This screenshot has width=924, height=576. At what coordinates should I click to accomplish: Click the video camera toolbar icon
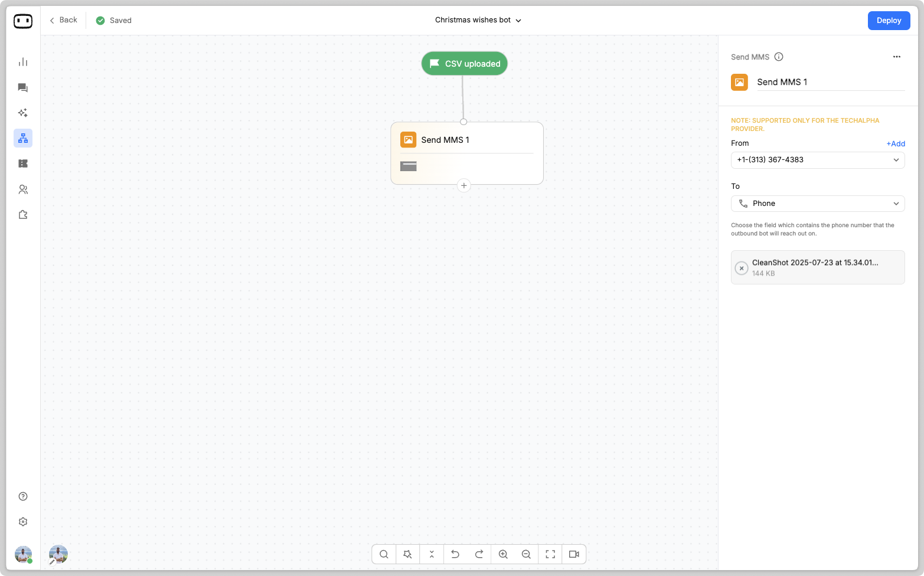pos(574,554)
